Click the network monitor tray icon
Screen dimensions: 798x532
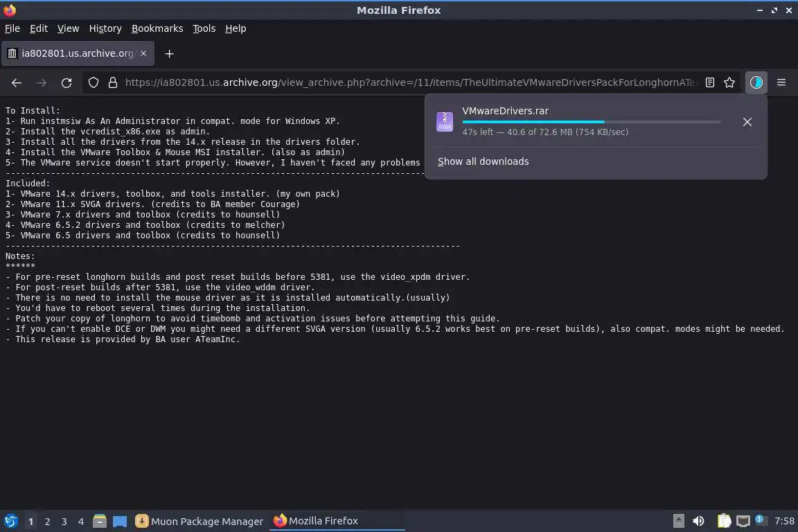pos(743,521)
